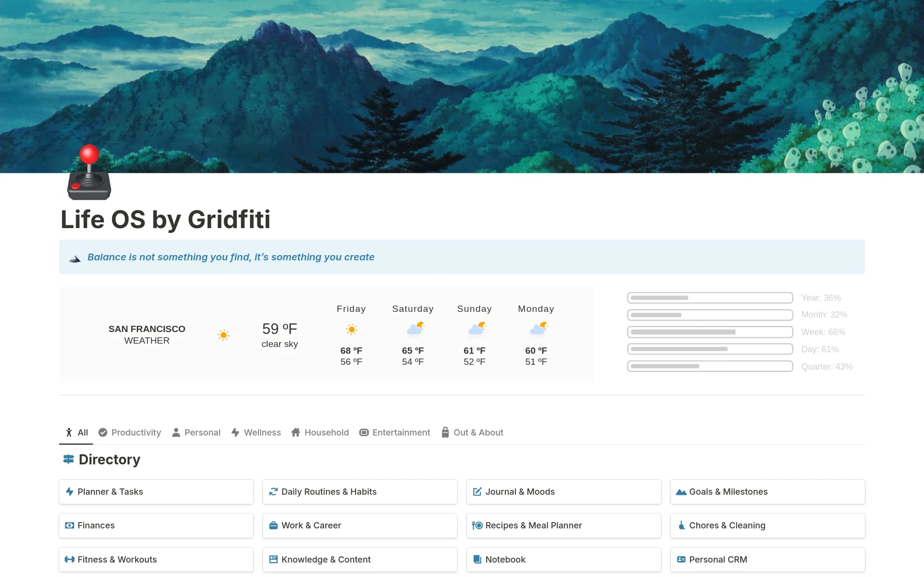Screen dimensions: 924x577
Task: Click the Year progress bar
Action: click(x=710, y=298)
